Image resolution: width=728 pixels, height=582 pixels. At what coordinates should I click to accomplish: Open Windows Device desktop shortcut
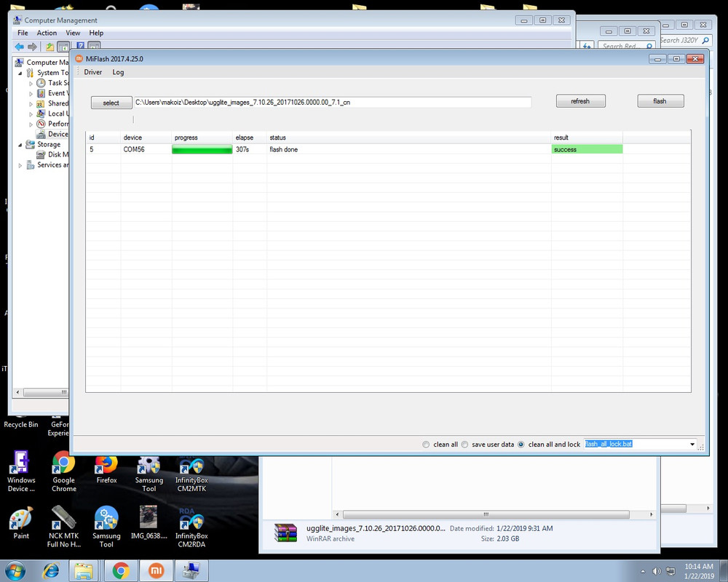coord(21,471)
